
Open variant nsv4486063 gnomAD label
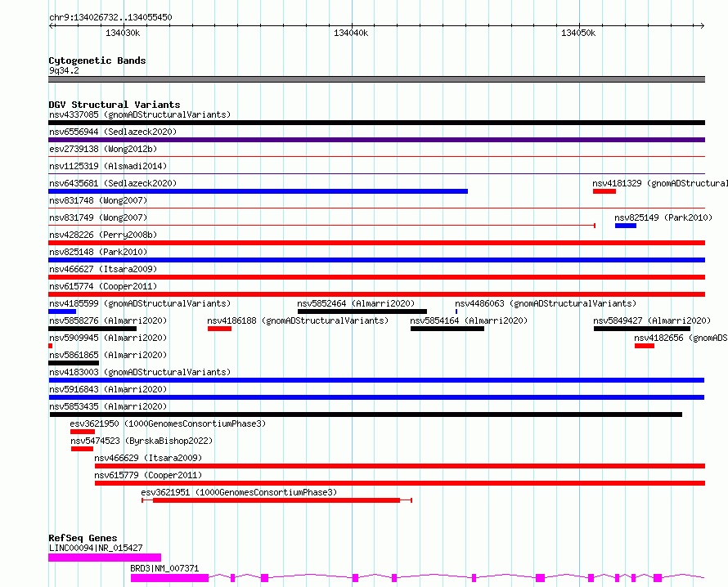coord(546,303)
